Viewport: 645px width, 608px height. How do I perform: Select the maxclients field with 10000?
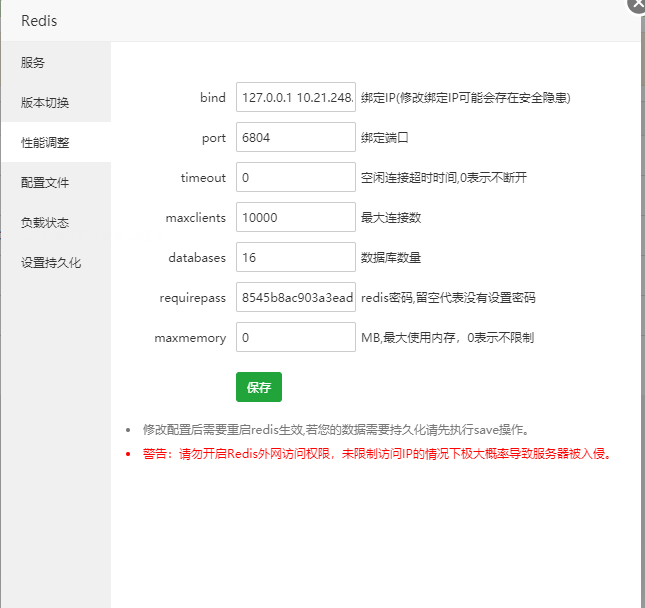[x=296, y=217]
